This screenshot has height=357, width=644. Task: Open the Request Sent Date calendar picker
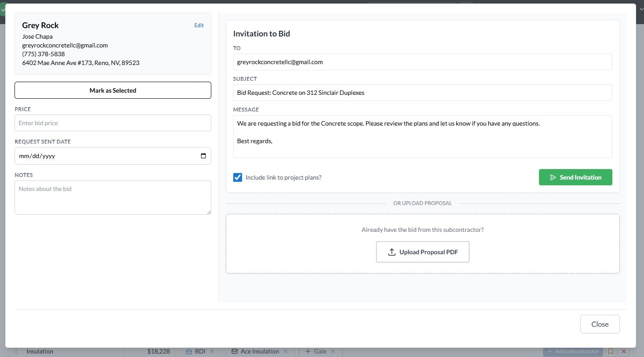click(x=203, y=155)
